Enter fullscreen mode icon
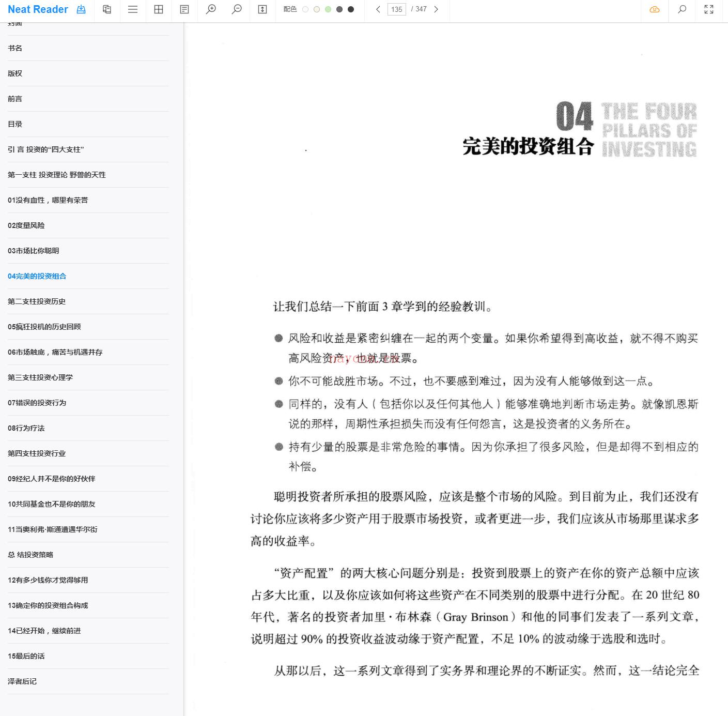The image size is (728, 716). 709,9
